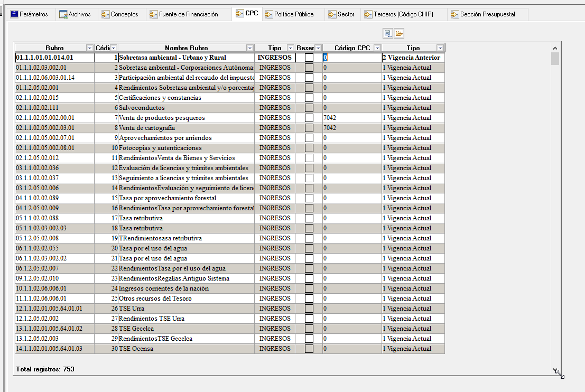Open the Rubro column filter dropdown
Screen dimensions: 585x392
[x=89, y=48]
